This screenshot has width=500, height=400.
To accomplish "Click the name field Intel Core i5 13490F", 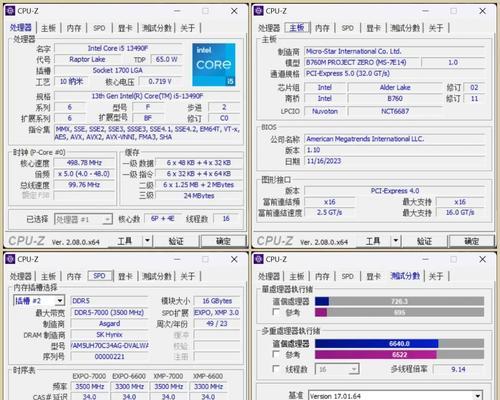I will click(x=118, y=48).
